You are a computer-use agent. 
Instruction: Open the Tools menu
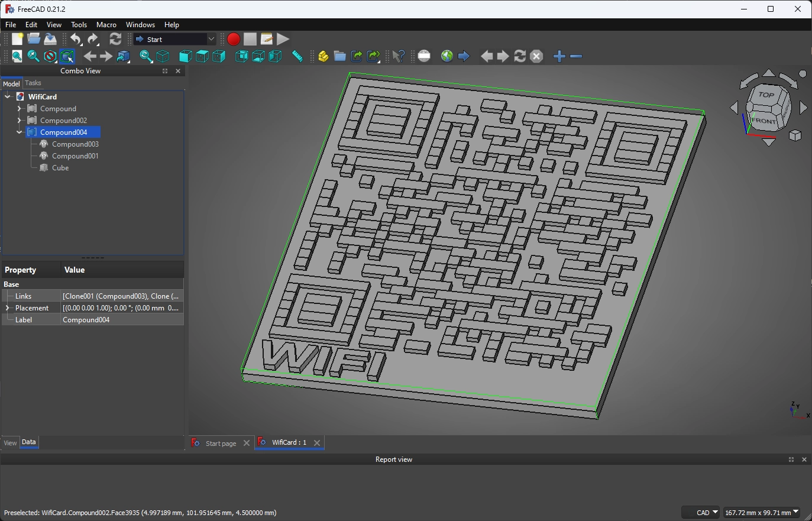pos(79,25)
